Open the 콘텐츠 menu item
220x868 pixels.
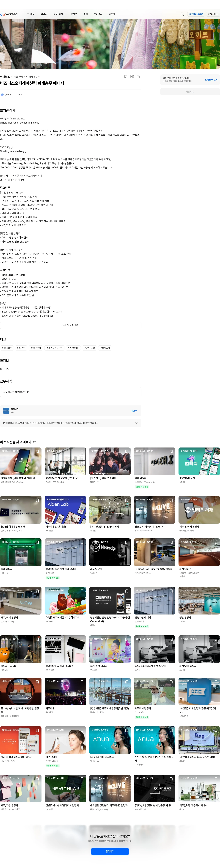74,14
